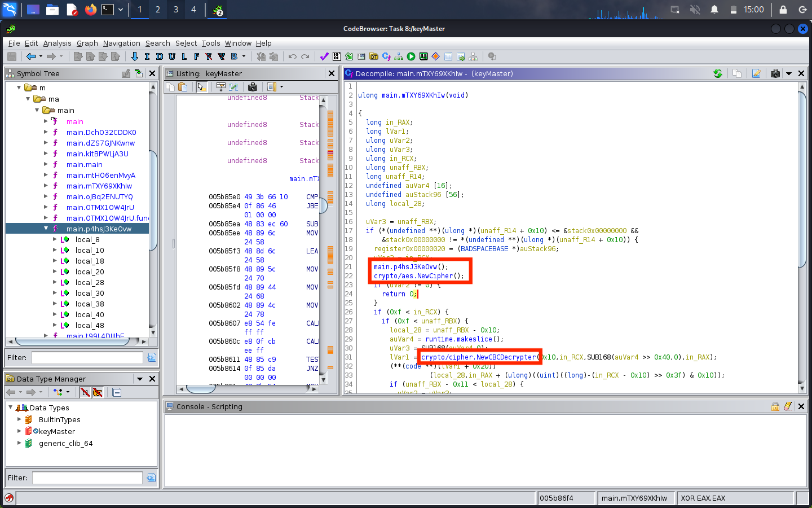The width and height of the screenshot is (812, 508).
Task: Toggle mouse hover mode in Listing
Action: coord(201,87)
